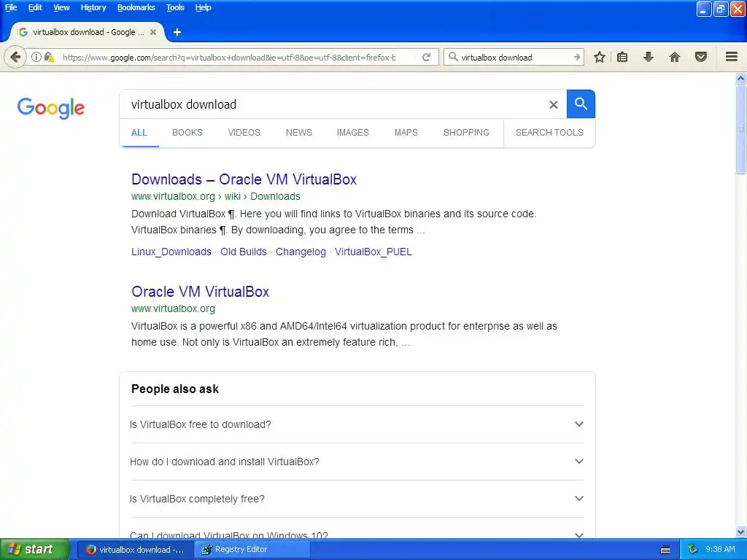Open the Changelog sitelink
The image size is (747, 560).
click(x=301, y=252)
